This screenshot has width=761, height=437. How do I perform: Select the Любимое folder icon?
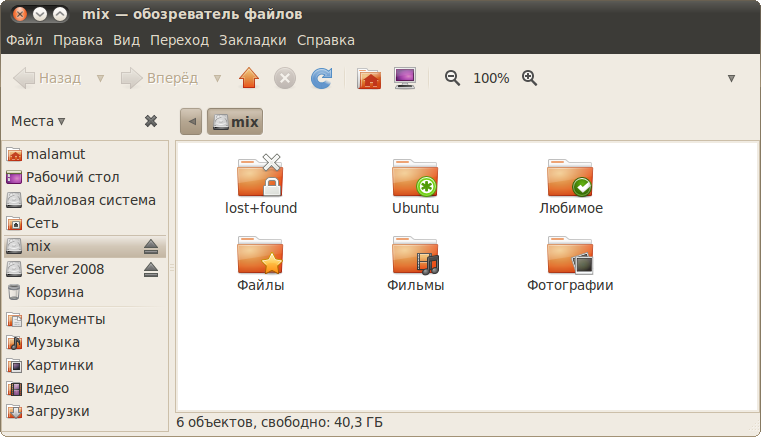tap(570, 178)
